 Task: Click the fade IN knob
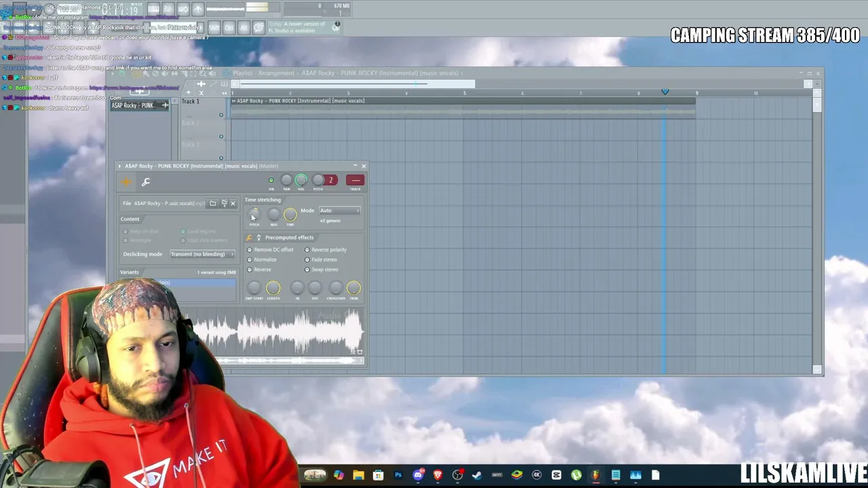pos(297,288)
